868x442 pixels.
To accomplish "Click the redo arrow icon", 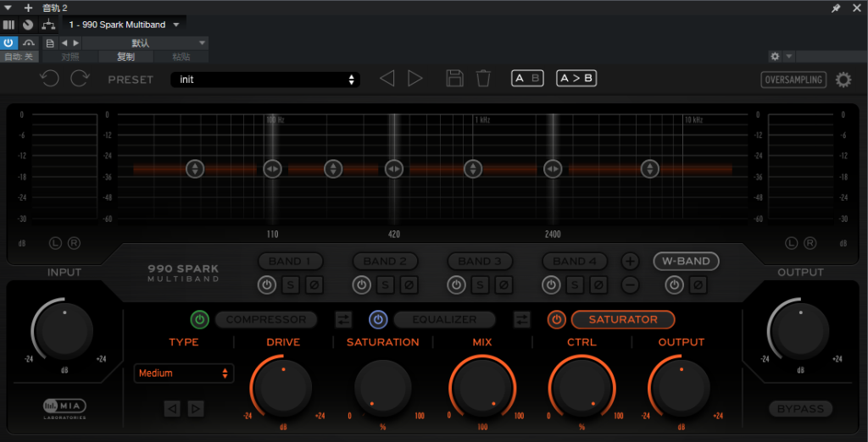I will tap(80, 79).
